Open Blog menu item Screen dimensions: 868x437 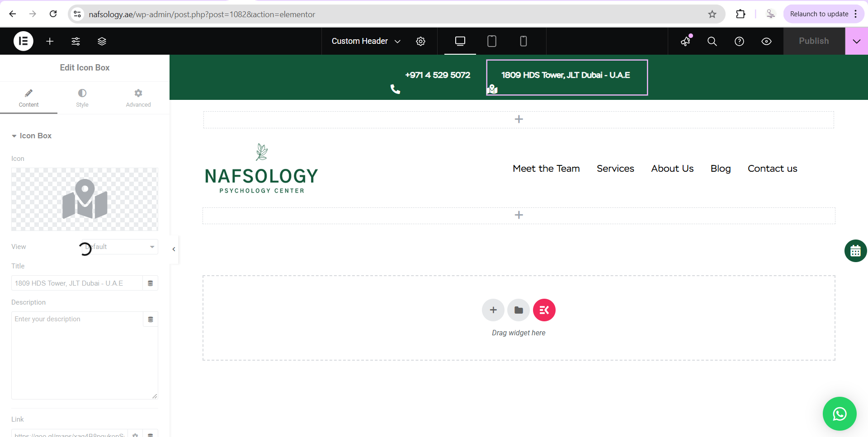(x=721, y=169)
